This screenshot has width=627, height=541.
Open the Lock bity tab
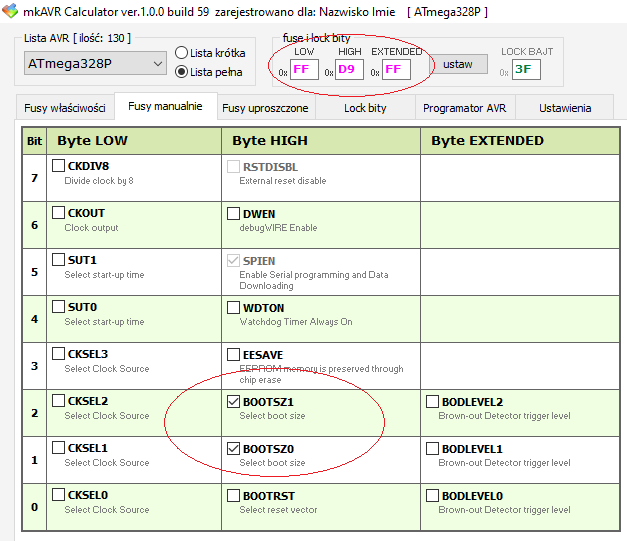365,108
